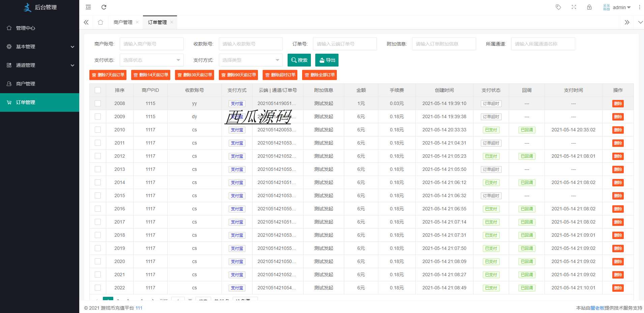This screenshot has height=313, width=644.
Task: Open the tag icon in top bar
Action: point(558,7)
